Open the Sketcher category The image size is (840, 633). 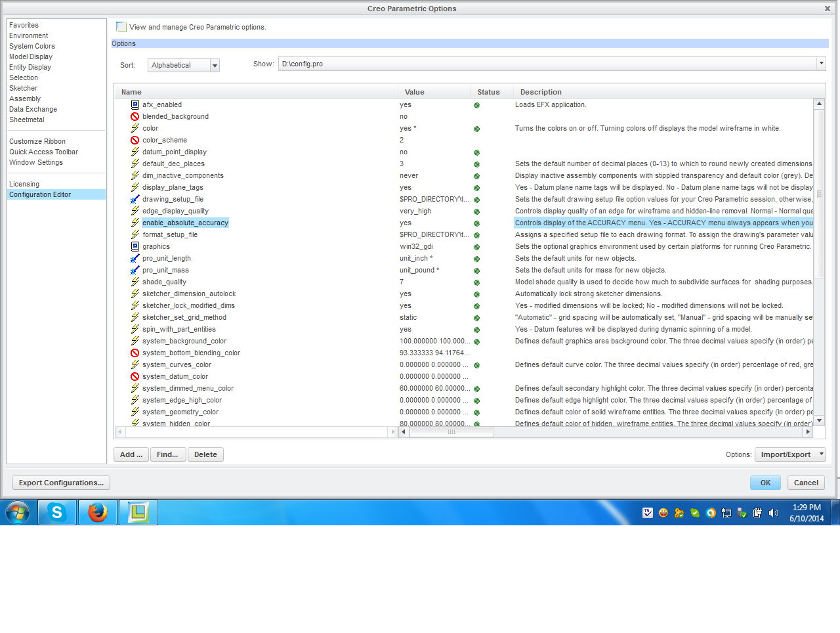point(24,88)
